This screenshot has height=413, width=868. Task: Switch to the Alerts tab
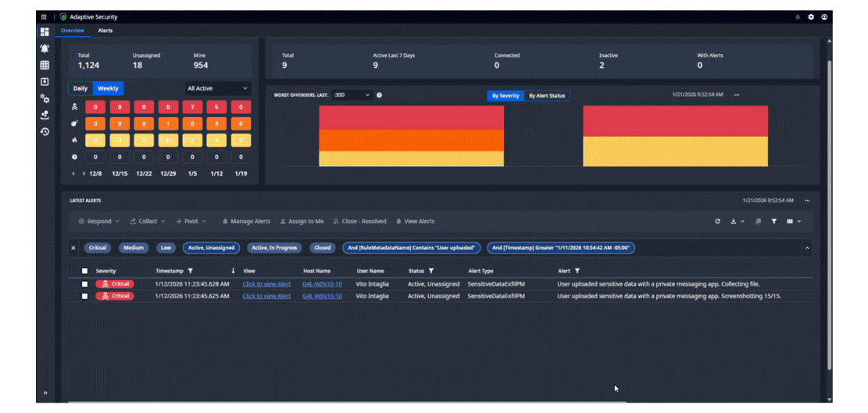105,30
